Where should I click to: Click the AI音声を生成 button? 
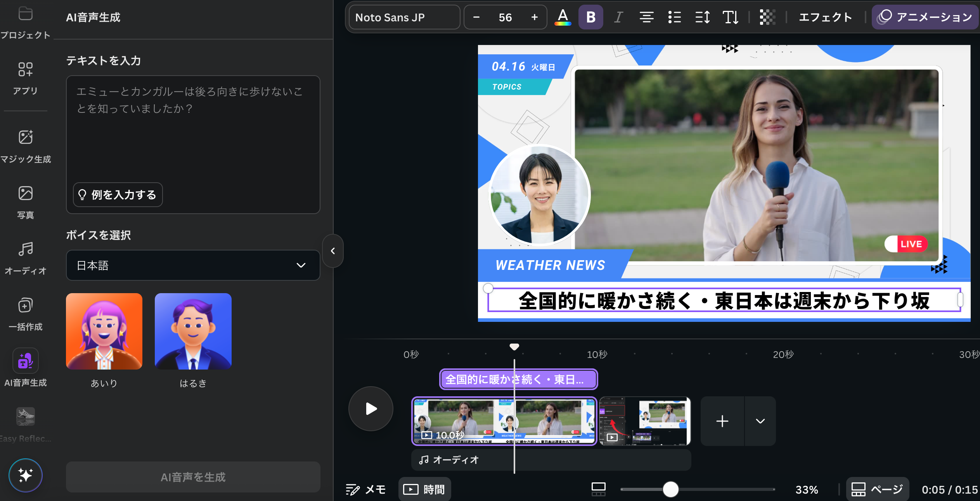click(x=193, y=477)
